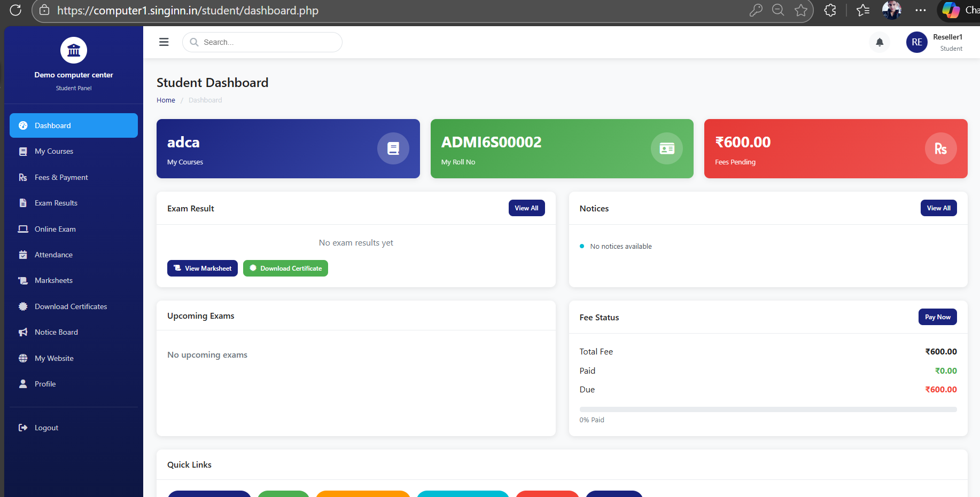Click the institution logo in sidebar

[x=74, y=50]
